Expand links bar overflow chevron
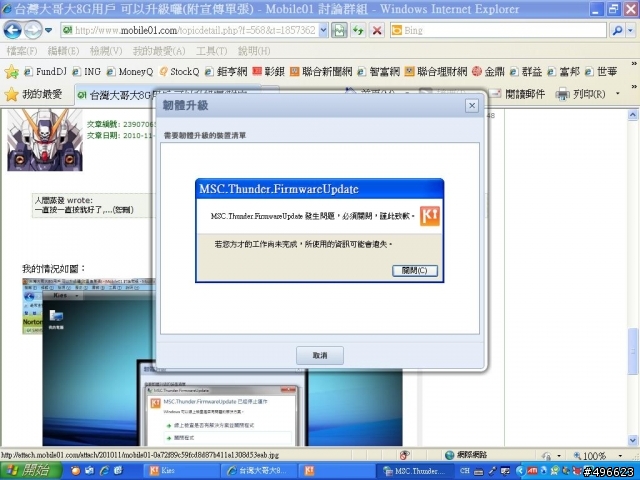Screen dimensions: 640x480 point(634,64)
